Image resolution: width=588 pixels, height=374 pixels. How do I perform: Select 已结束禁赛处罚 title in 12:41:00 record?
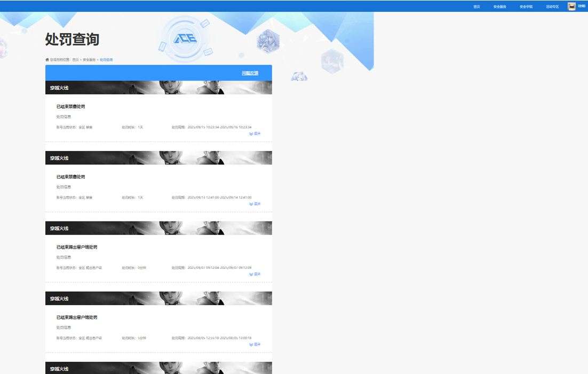click(70, 177)
